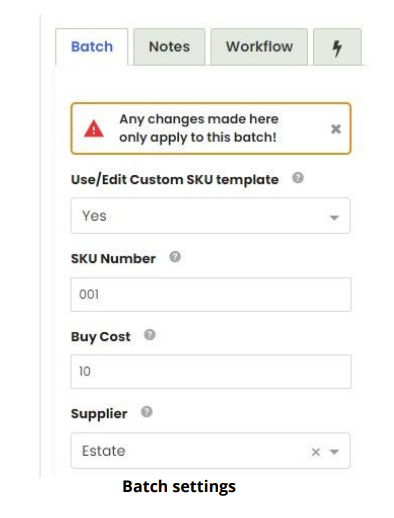The width and height of the screenshot is (394, 518).
Task: Click the Buy Cost input field
Action: point(211,371)
